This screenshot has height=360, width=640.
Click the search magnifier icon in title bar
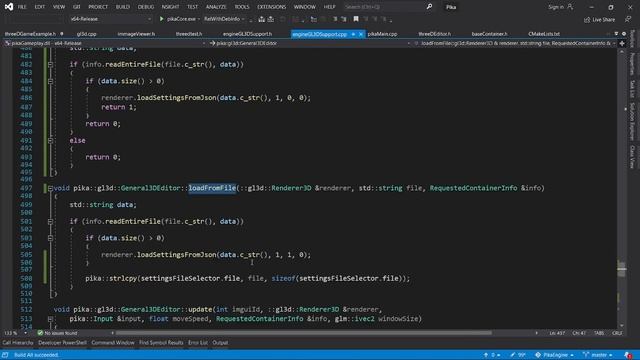pos(429,7)
